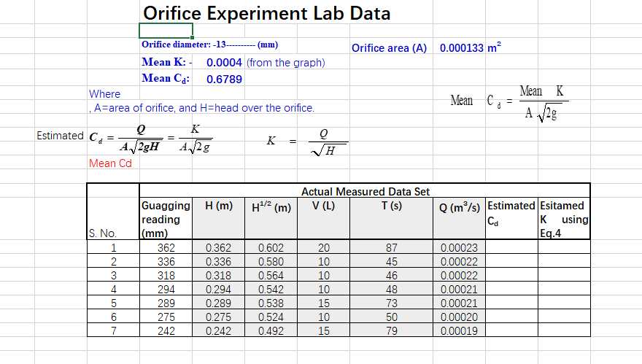Viewport: 642px width, 364px height.
Task: Select the K equals Q over root H equation
Action: pyautogui.click(x=306, y=142)
